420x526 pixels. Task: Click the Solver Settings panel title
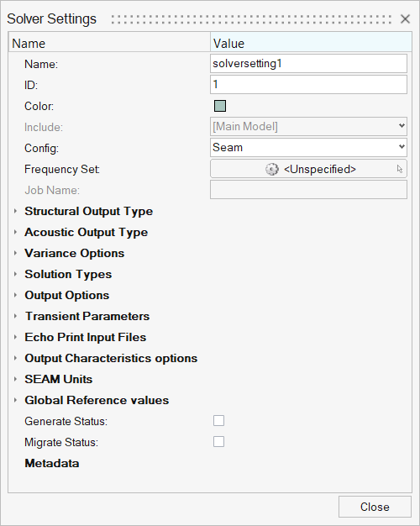(52, 18)
